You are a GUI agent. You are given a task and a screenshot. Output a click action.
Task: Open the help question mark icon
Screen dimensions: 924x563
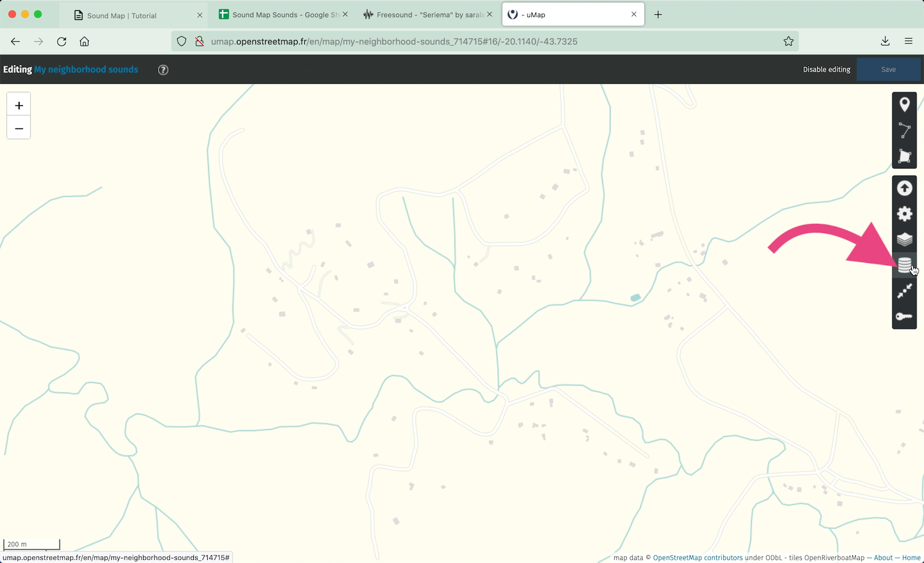tap(163, 70)
